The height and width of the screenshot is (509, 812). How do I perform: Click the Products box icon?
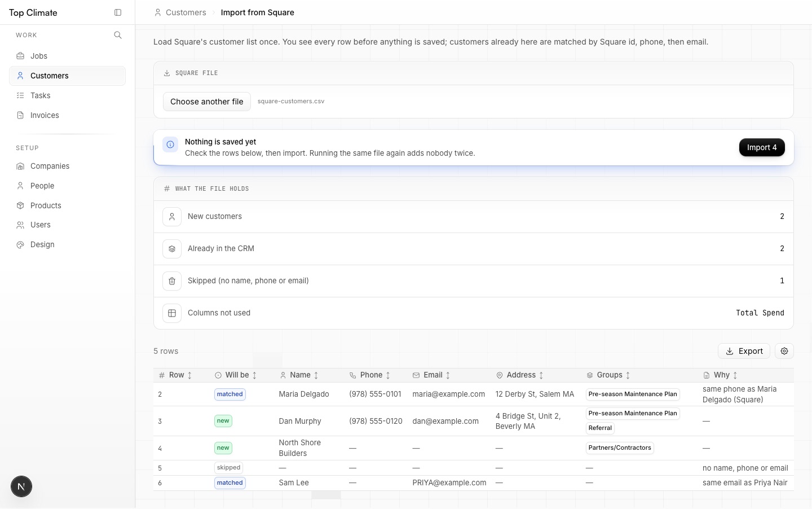(20, 205)
